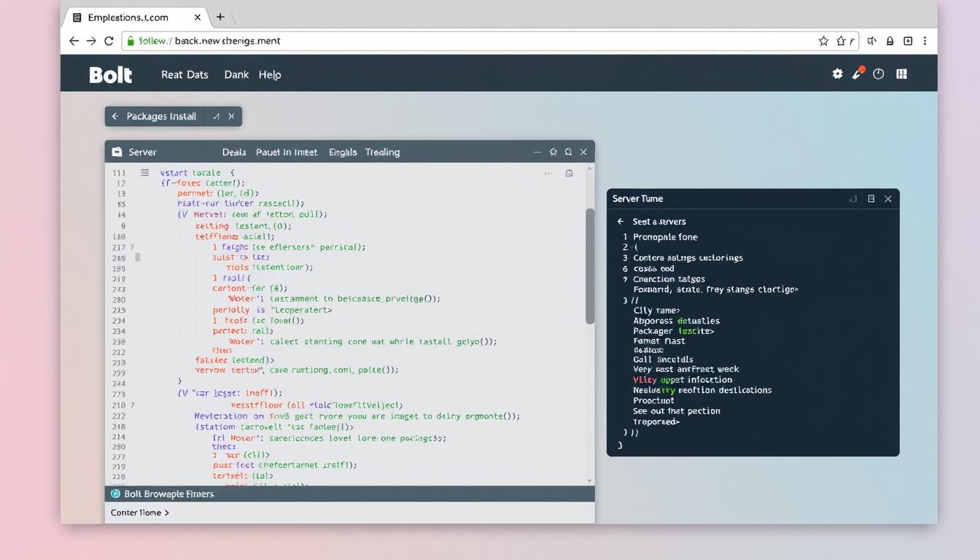This screenshot has height=560, width=980.
Task: Select the Abporess detastles line
Action: coord(676,321)
